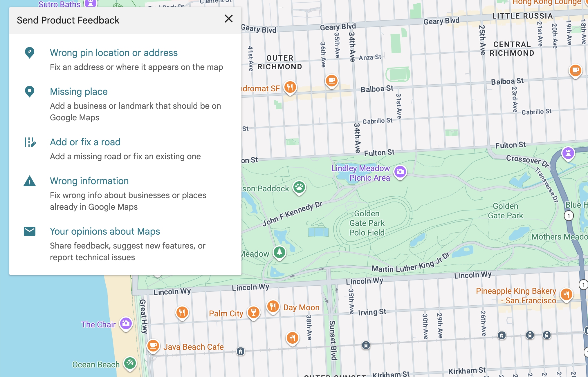Click the Little Russia label
This screenshot has height=377, width=588.
click(x=523, y=16)
